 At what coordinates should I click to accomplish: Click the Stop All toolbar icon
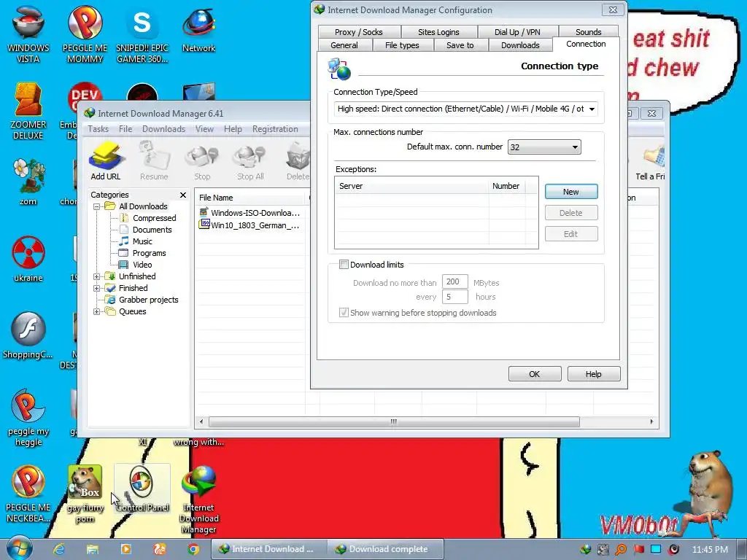tap(250, 161)
